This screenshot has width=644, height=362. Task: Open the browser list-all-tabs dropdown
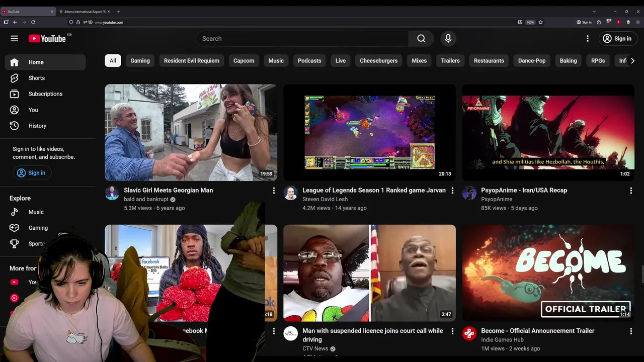pos(594,12)
